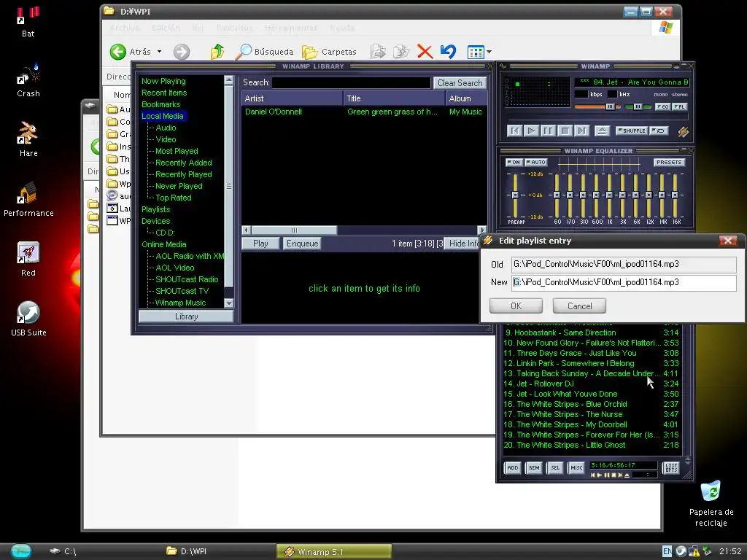This screenshot has height=560, width=747.
Task: Toggle the equalizer ON button
Action: [x=514, y=163]
